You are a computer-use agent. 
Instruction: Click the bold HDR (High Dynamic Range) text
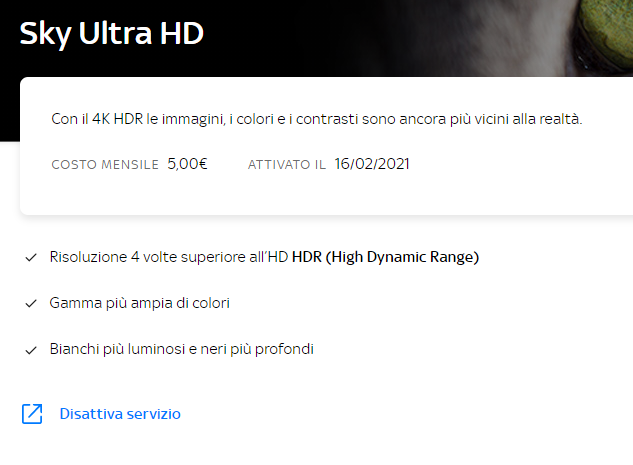pos(385,257)
